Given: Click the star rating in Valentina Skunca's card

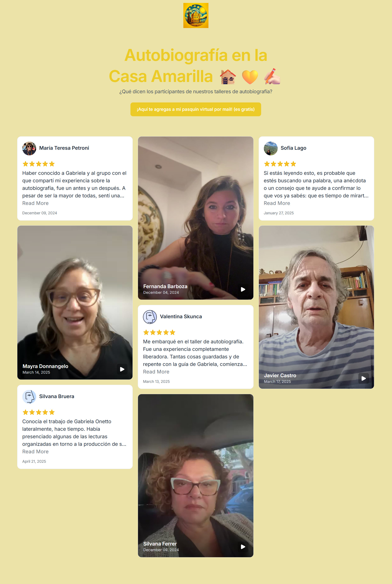Looking at the screenshot, I should (159, 332).
